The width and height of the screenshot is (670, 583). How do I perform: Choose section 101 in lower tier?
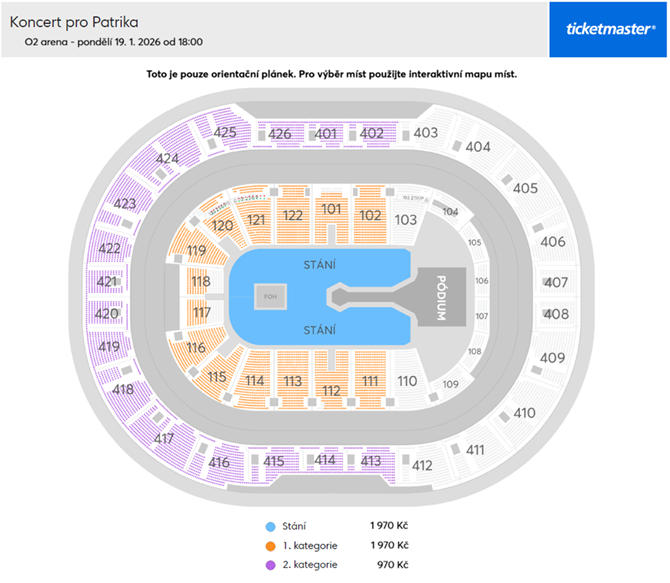click(332, 210)
